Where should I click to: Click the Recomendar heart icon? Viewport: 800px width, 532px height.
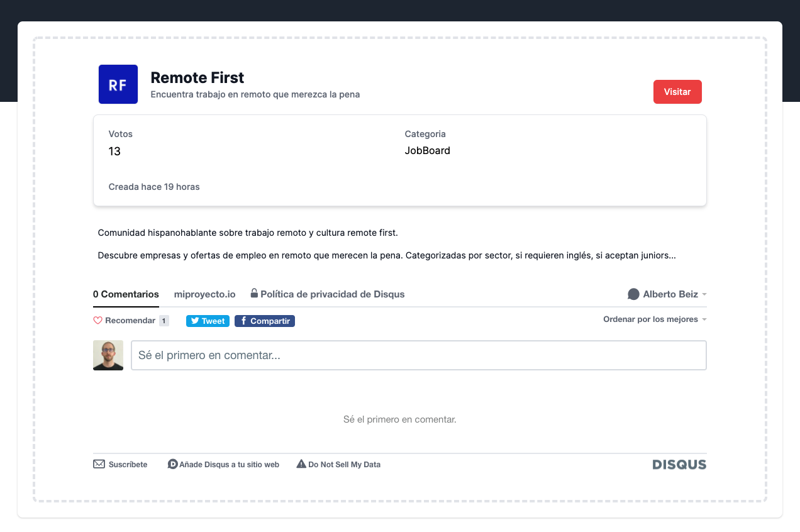click(x=97, y=321)
